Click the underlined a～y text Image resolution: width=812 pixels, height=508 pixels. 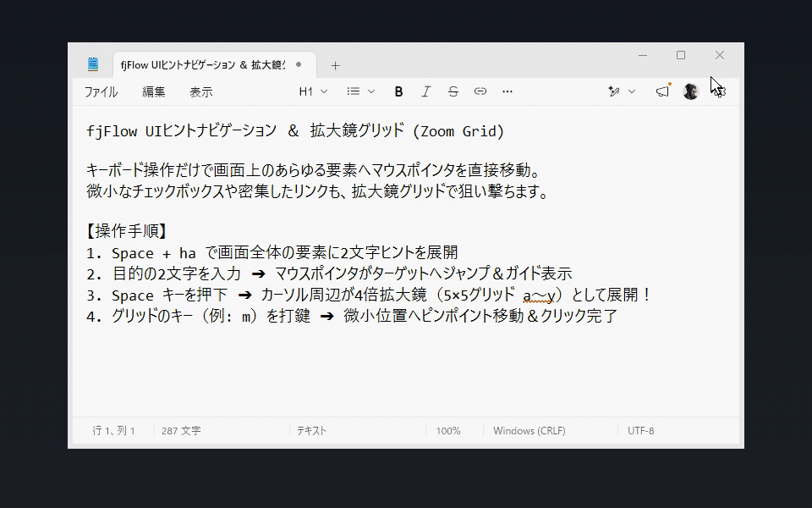click(x=539, y=296)
